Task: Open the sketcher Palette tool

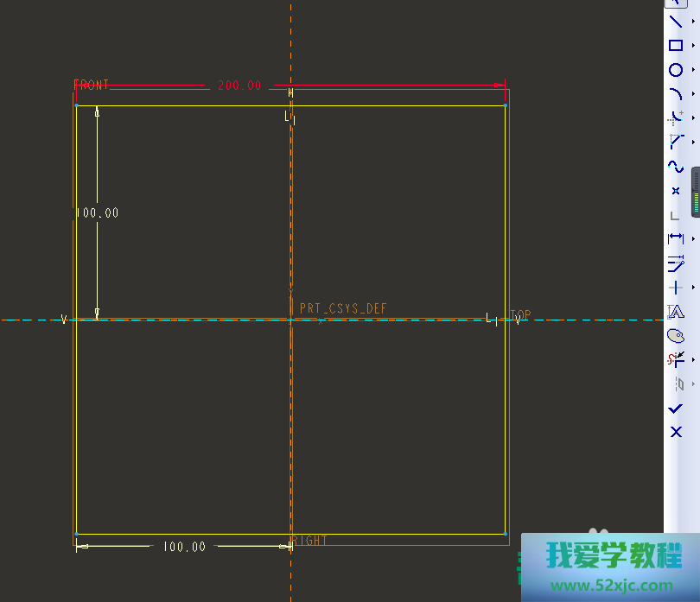Action: 676,334
